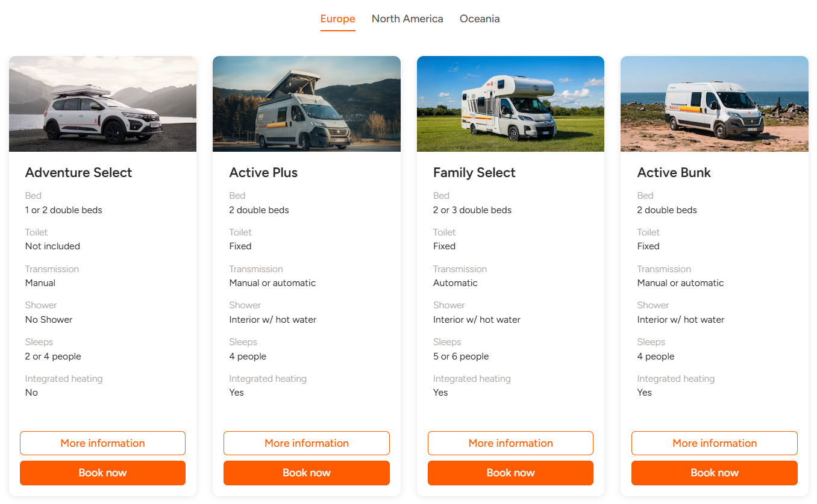The height and width of the screenshot is (504, 817).
Task: Select the North America tab
Action: point(407,19)
